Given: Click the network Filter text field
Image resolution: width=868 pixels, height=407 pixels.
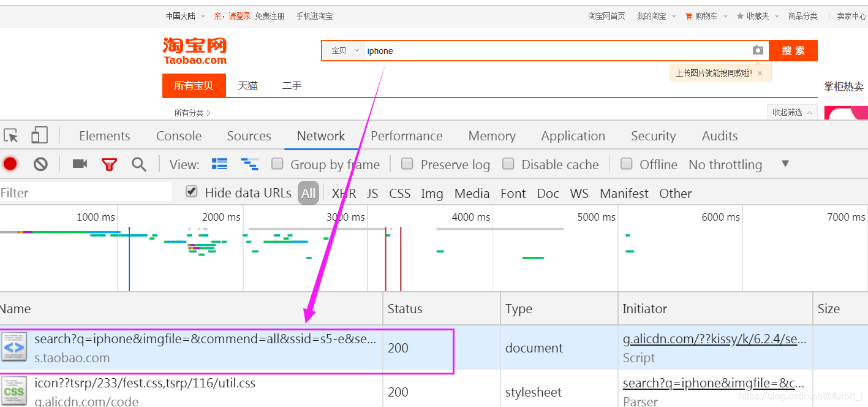Looking at the screenshot, I should (86, 192).
